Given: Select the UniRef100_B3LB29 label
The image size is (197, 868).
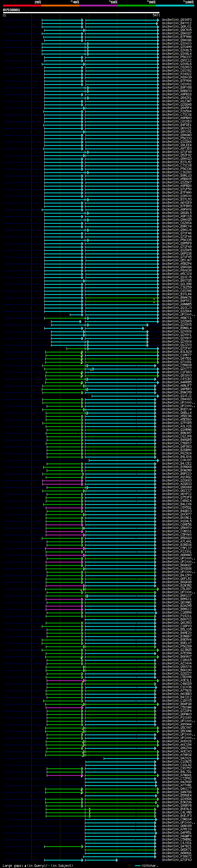Looking at the screenshot, I should tap(176, 352).
